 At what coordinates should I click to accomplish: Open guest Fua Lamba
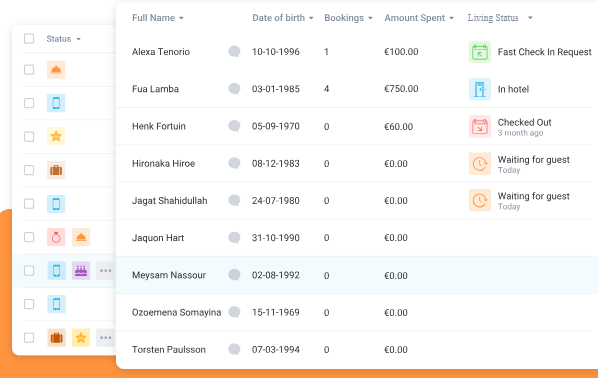[x=155, y=89]
